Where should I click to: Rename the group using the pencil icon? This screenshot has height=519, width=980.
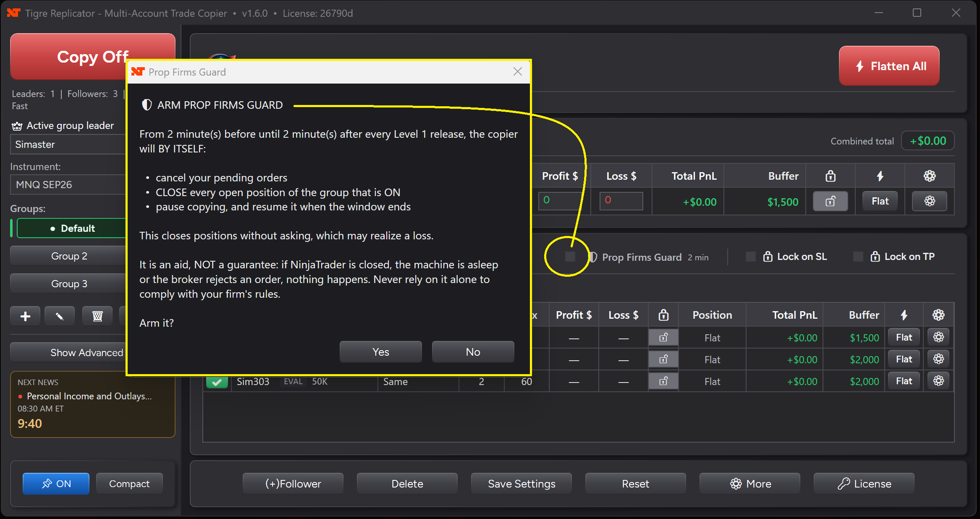[60, 316]
